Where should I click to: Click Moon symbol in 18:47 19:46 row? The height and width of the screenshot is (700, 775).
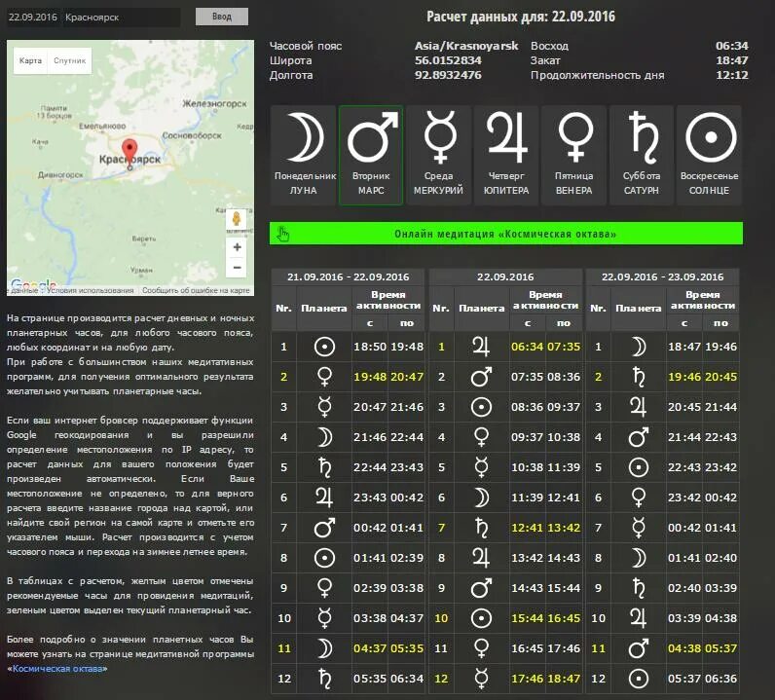(x=638, y=347)
